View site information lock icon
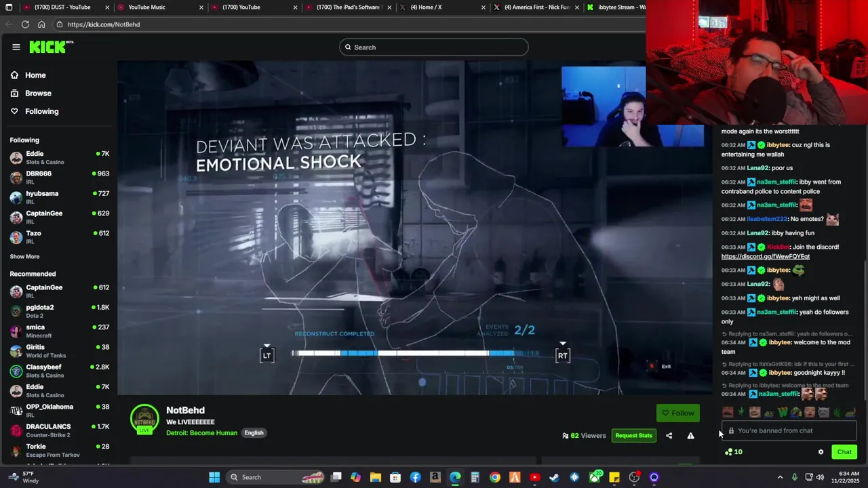868x488 pixels. (x=60, y=24)
